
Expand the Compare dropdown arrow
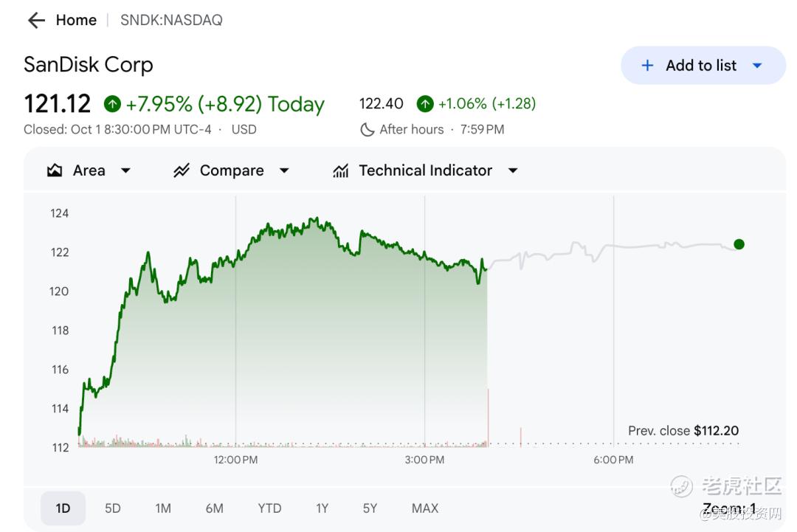[284, 170]
